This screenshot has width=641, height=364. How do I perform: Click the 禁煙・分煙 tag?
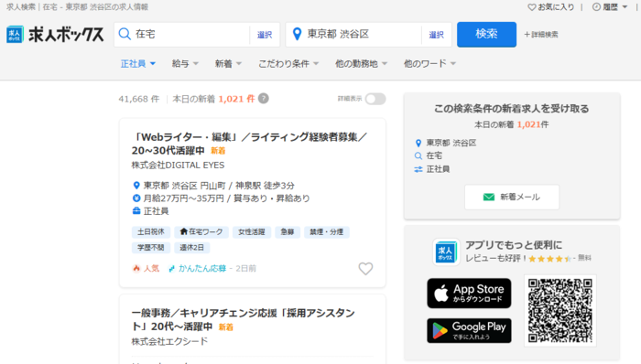[327, 231]
